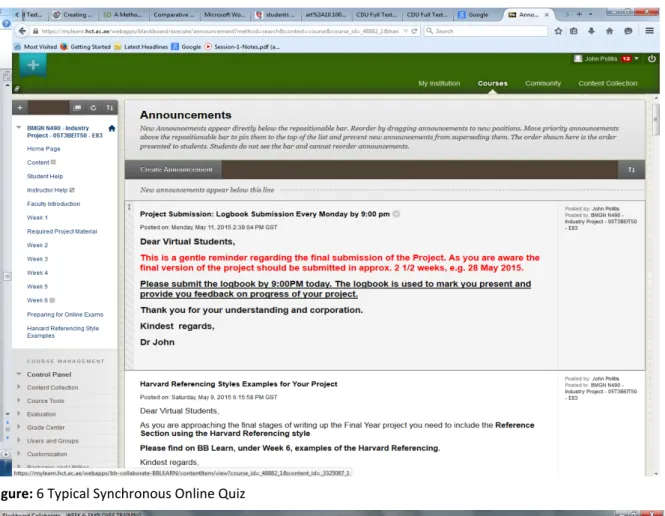Screen dimensions: 665x516
Task: Click the reorder arrows icon on announcement bar
Action: 631,170
